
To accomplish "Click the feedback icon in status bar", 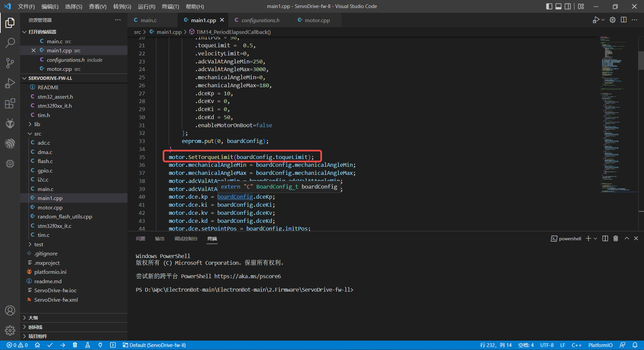I will point(623,345).
